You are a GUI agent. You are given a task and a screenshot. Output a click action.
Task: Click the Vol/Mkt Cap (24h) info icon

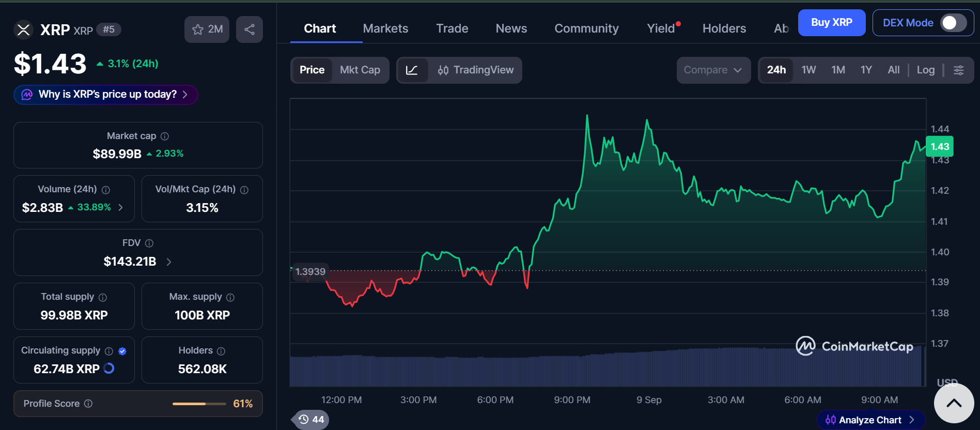pyautogui.click(x=244, y=190)
